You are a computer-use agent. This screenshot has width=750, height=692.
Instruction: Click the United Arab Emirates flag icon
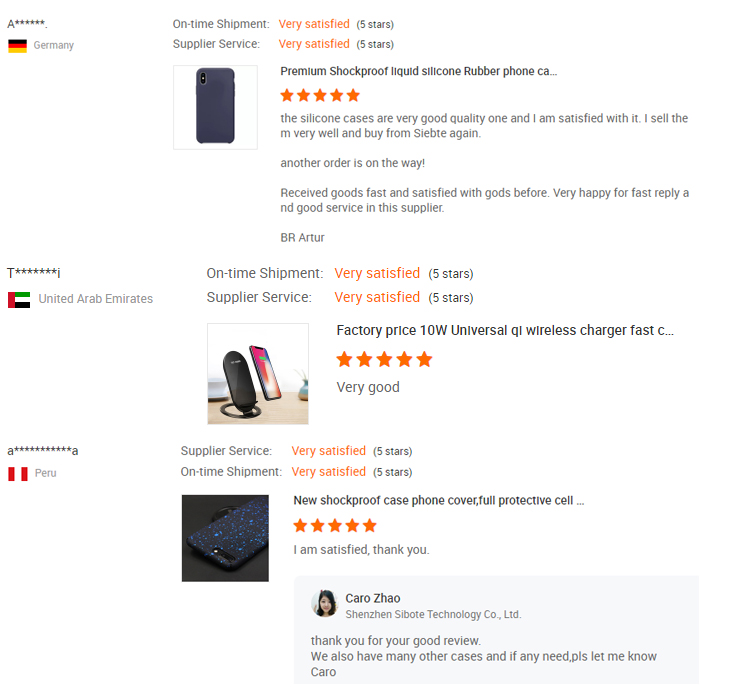click(19, 300)
